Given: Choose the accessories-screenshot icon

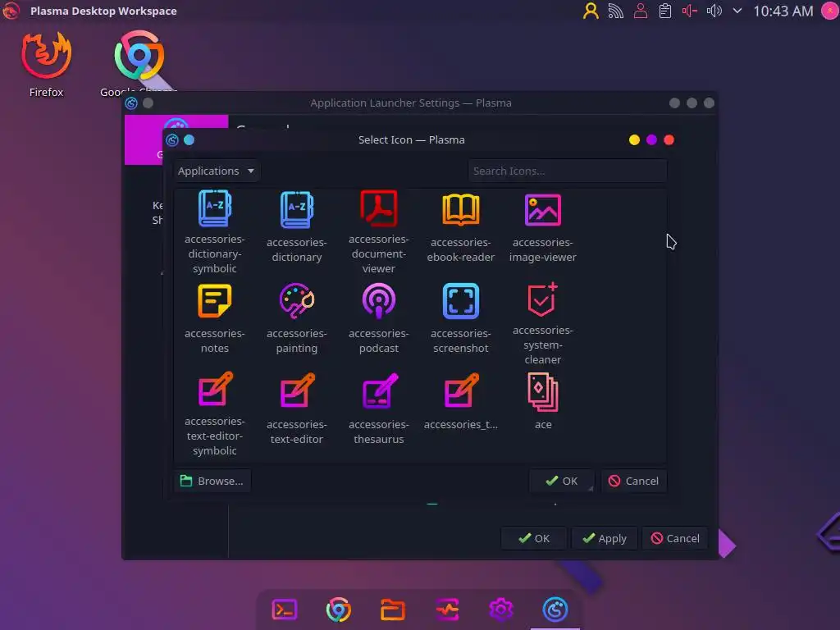Looking at the screenshot, I should click(460, 300).
